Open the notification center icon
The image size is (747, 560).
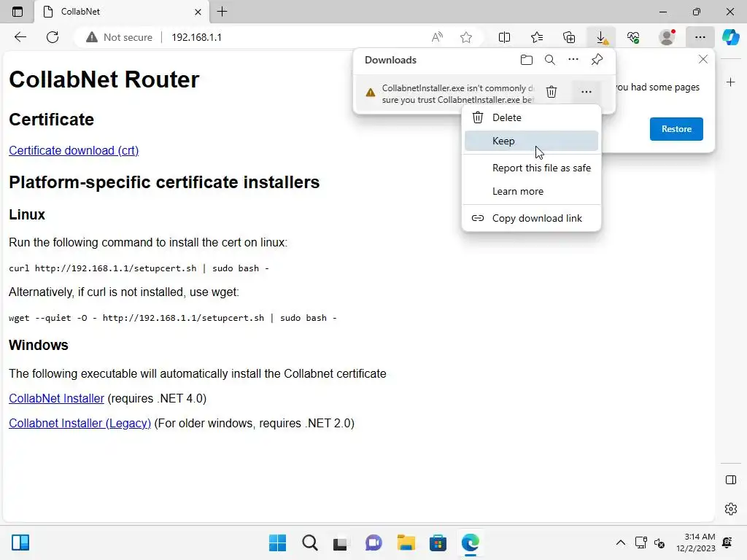tap(727, 542)
